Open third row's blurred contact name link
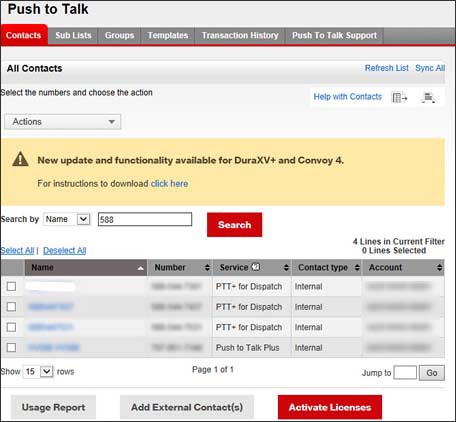 click(51, 327)
